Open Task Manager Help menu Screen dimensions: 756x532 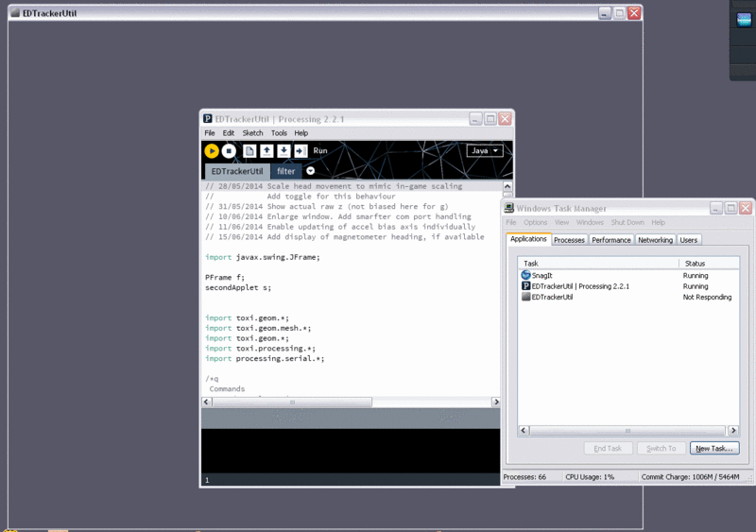click(658, 222)
